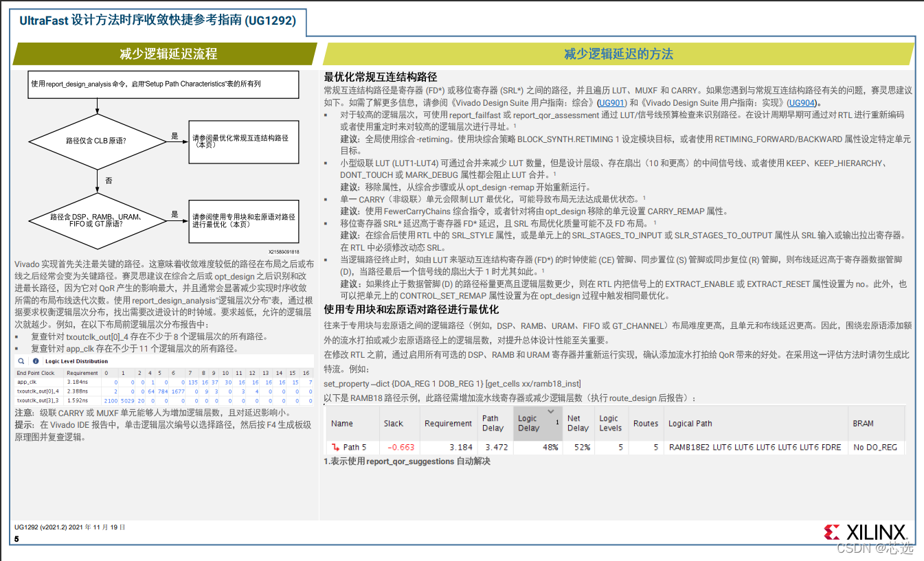This screenshot has height=561, width=924.
Task: Click the No DO_REG cell
Action: (x=875, y=447)
